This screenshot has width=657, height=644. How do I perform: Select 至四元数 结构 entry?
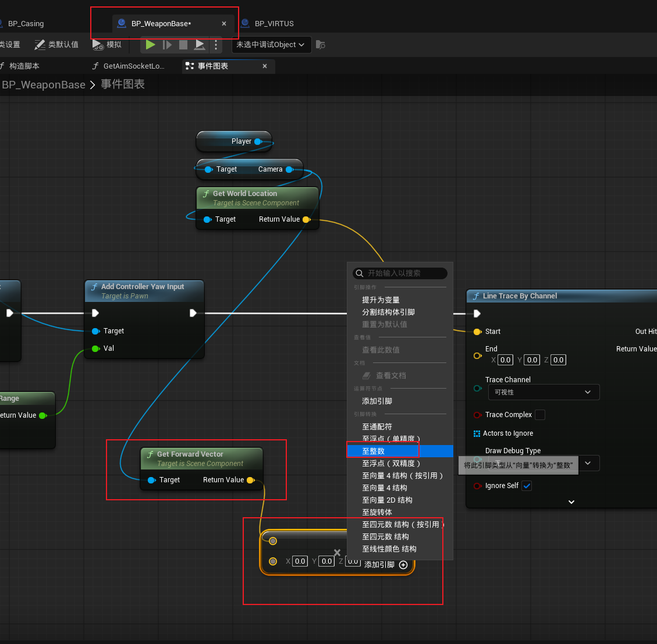385,537
